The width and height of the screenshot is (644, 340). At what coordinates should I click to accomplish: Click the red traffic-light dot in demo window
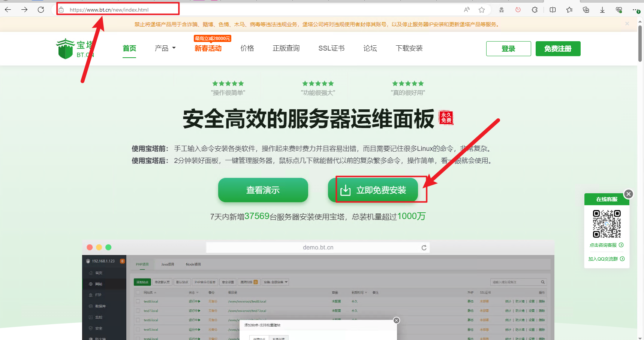(x=90, y=247)
